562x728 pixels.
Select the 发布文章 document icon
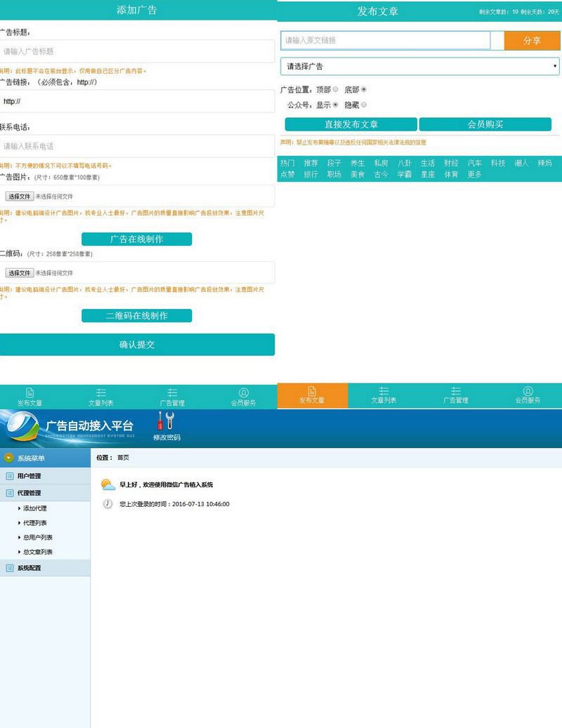point(30,394)
